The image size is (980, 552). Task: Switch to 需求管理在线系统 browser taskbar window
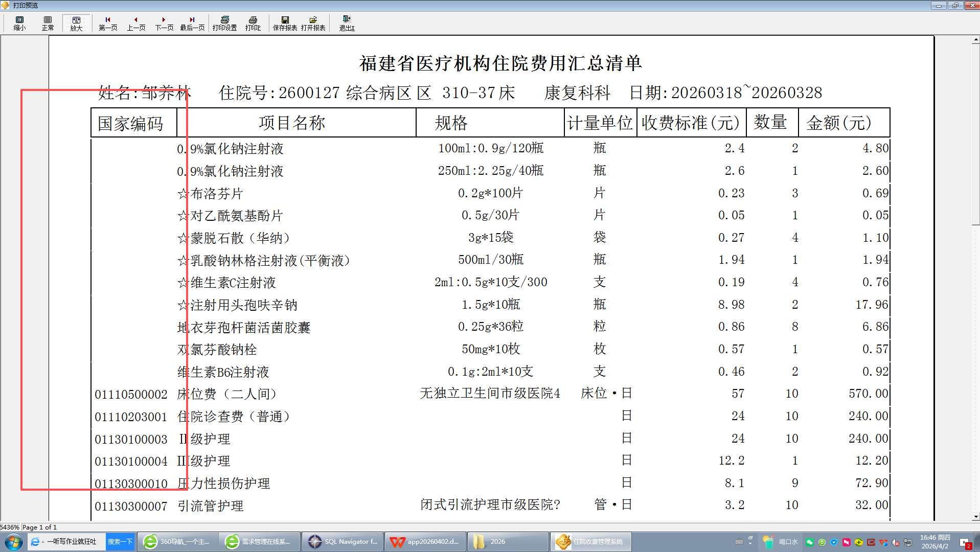pos(259,542)
